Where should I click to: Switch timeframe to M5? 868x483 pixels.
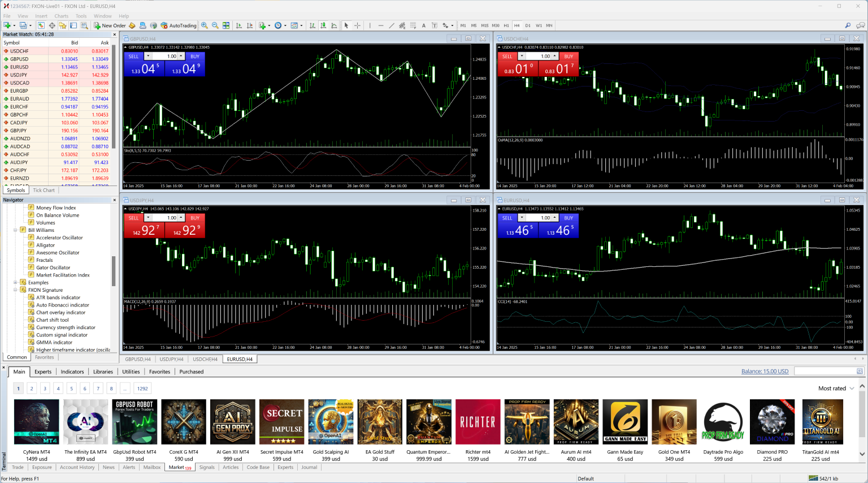[474, 25]
